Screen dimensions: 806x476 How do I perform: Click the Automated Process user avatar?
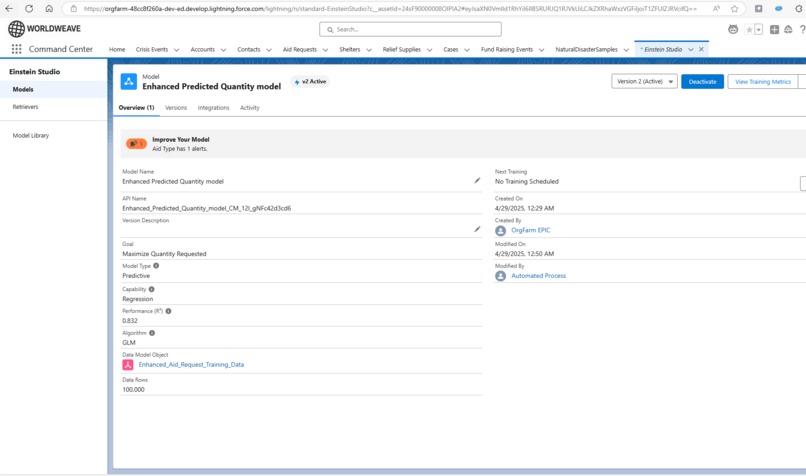501,276
